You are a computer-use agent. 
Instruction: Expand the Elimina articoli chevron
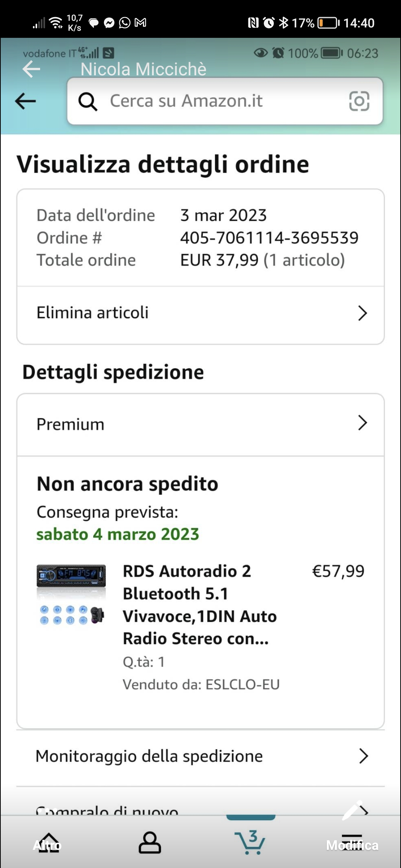(x=362, y=313)
